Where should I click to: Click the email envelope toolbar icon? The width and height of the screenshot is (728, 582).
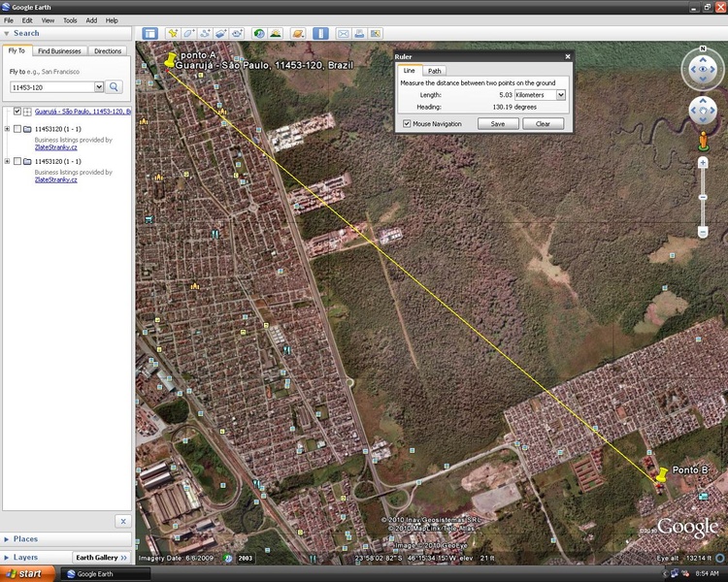343,33
